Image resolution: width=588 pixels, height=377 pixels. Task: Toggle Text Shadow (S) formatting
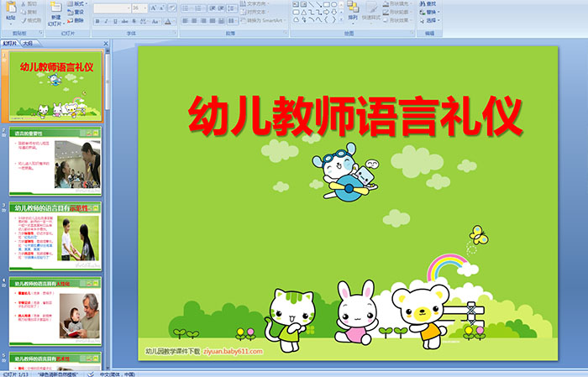tap(134, 21)
